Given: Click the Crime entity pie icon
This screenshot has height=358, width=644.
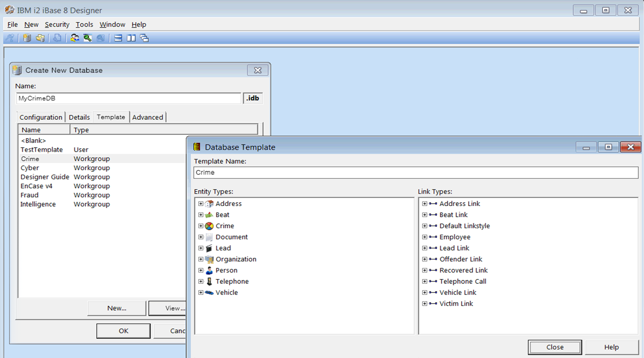Looking at the screenshot, I should (209, 226).
